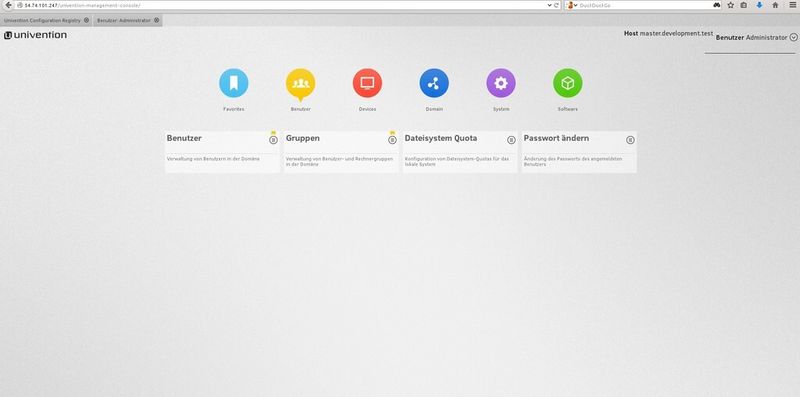Click description 'Verwaltung von Benutzern in der Domäne'

point(213,159)
